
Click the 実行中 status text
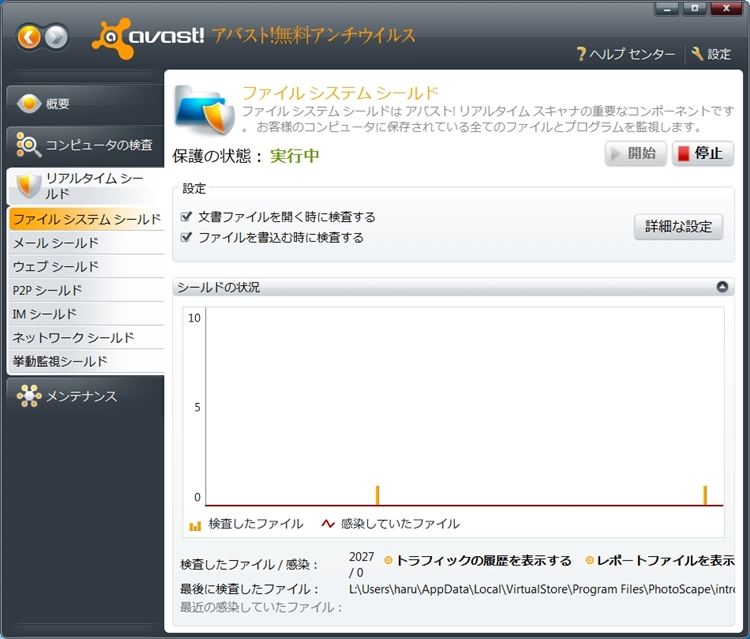(295, 156)
